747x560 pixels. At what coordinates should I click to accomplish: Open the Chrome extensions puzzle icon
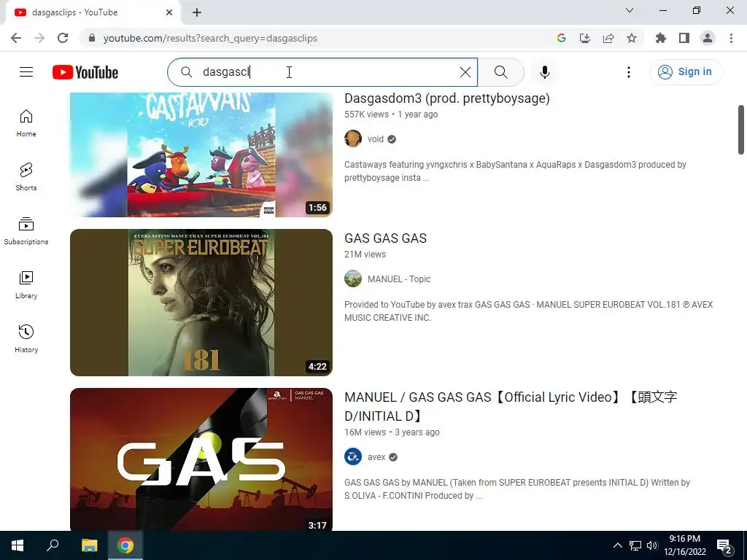pos(661,38)
